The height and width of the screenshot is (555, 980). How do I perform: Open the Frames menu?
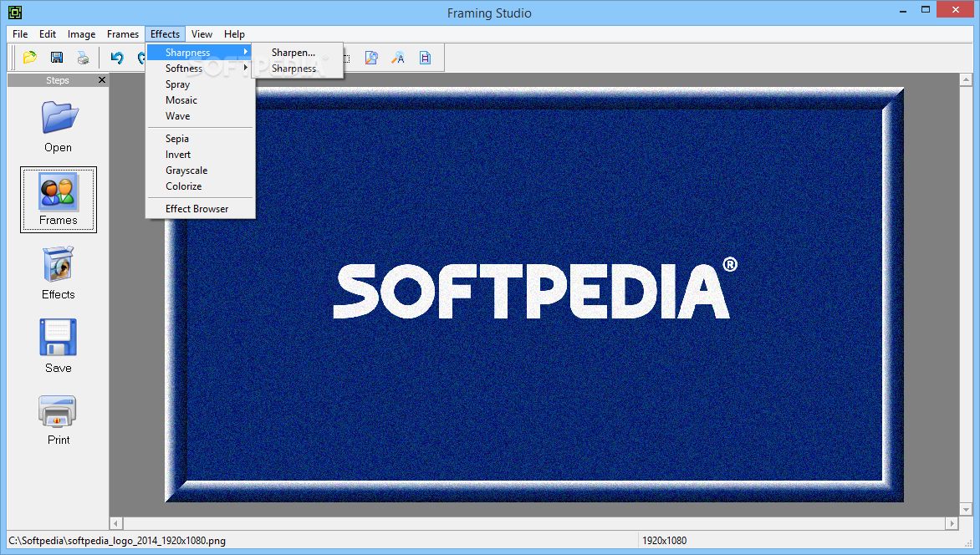point(122,34)
